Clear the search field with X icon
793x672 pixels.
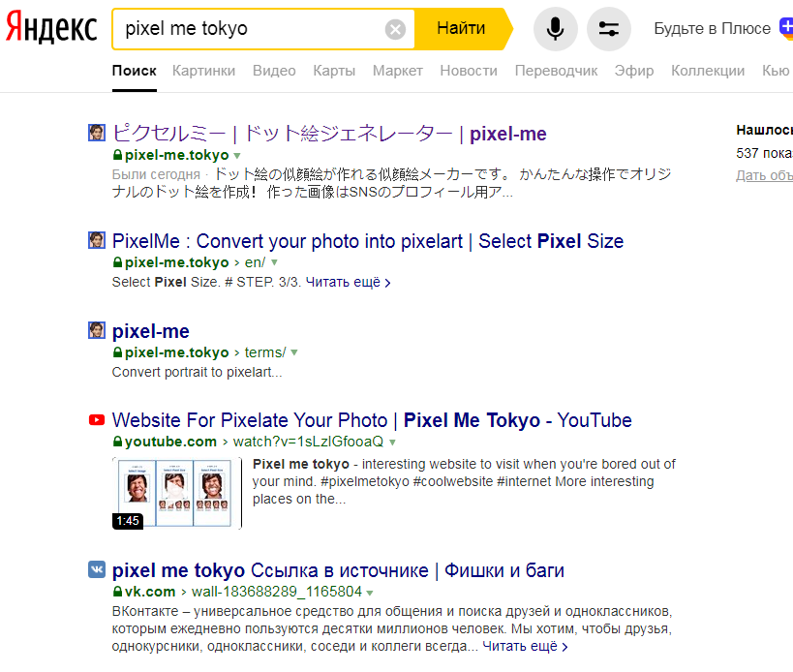(x=395, y=29)
